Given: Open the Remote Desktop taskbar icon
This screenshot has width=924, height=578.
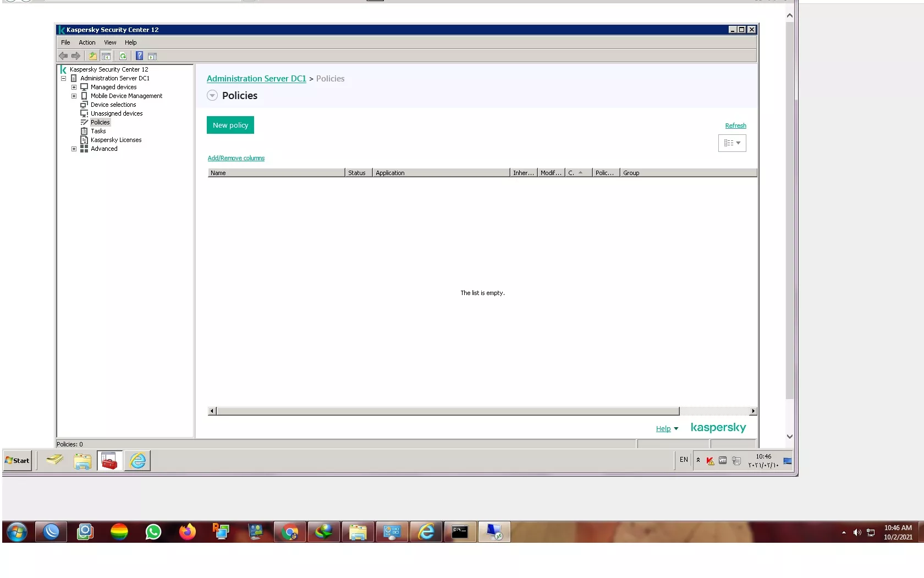Looking at the screenshot, I should 494,532.
